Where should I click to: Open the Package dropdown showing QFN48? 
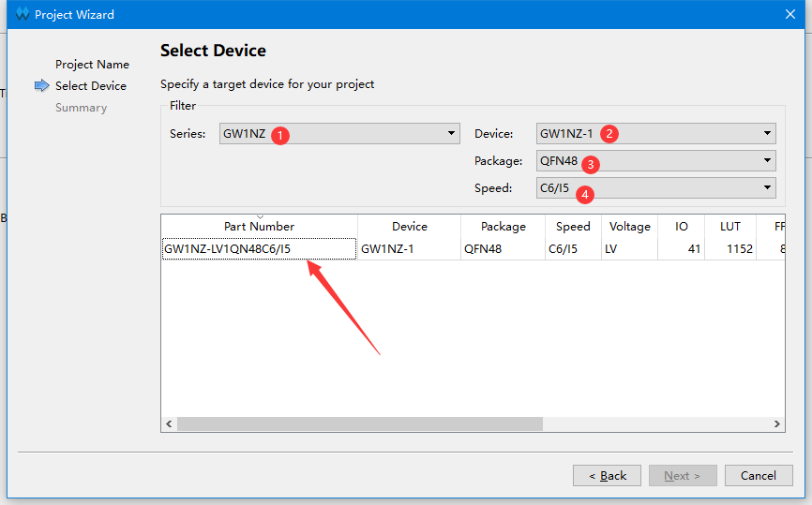[x=655, y=161]
